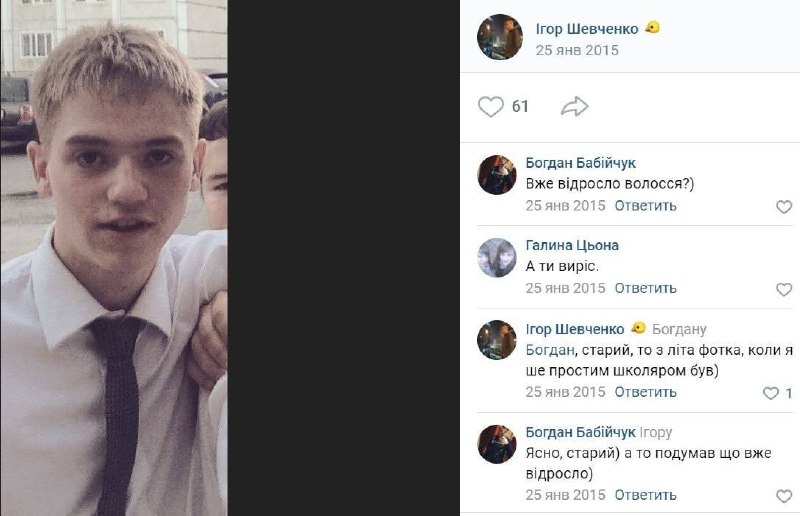Like Галина Цьона's comment

784,289
